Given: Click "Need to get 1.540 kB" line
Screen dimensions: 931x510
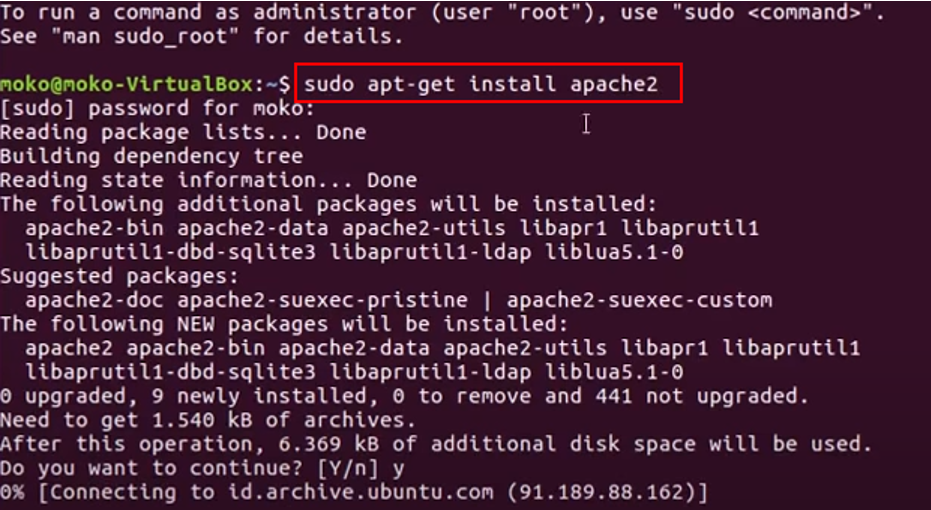Looking at the screenshot, I should [x=208, y=420].
